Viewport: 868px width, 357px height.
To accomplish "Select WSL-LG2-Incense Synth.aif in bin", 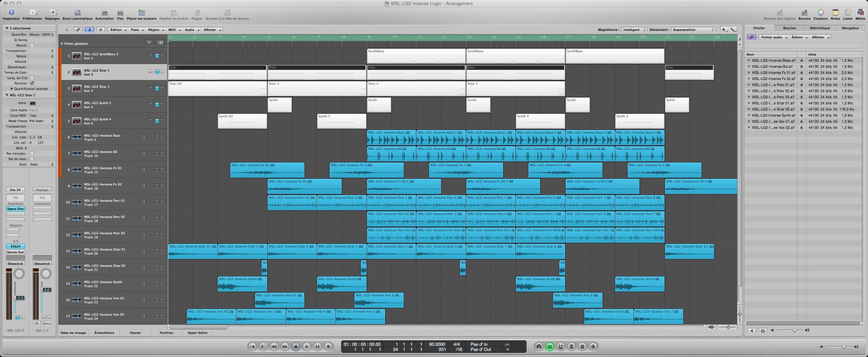I will pyautogui.click(x=774, y=115).
